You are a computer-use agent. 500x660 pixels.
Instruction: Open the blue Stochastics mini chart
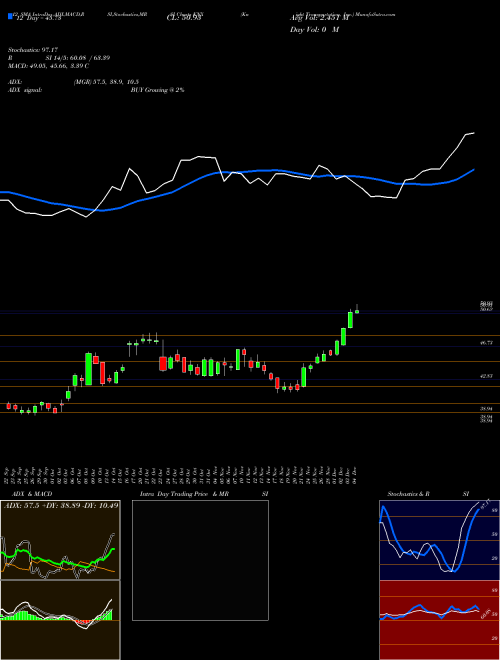439,540
